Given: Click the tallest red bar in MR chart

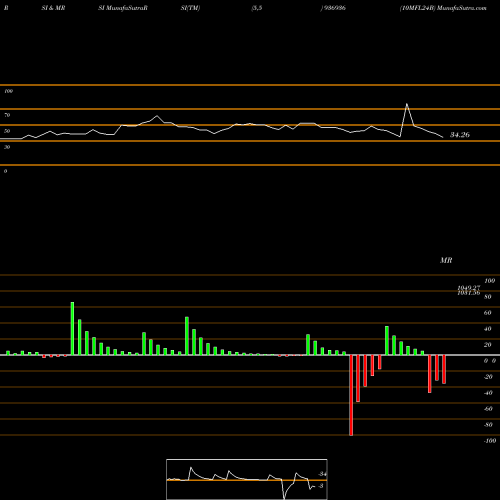Looking at the screenshot, I should [x=351, y=395].
